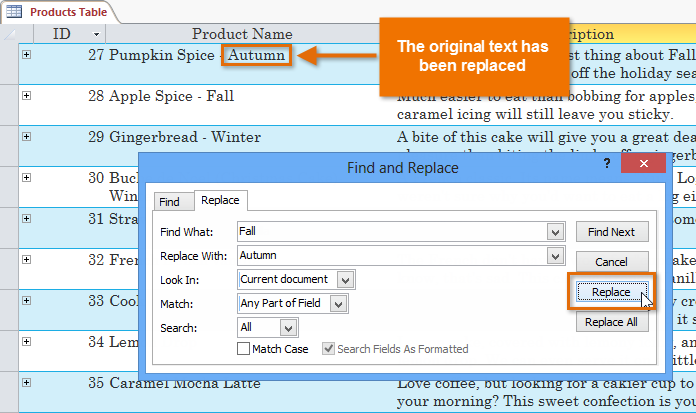The width and height of the screenshot is (696, 413).
Task: Expand the record row with ID 28
Action: (27, 95)
